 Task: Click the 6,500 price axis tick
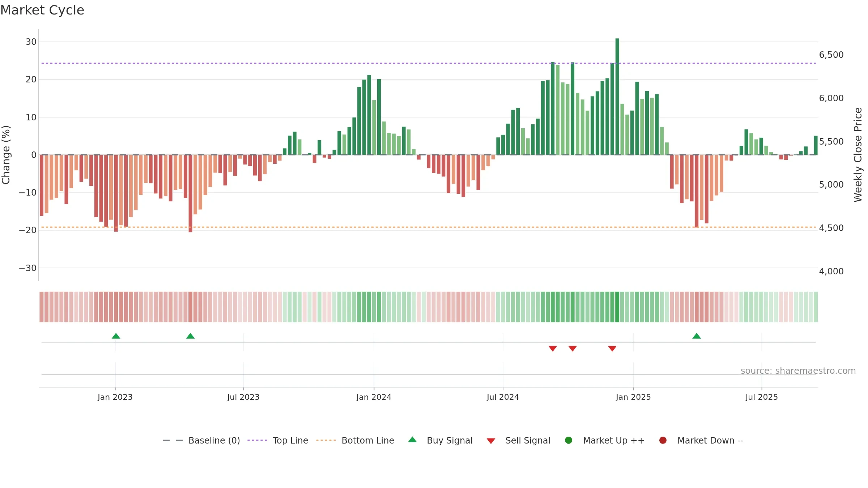point(831,55)
